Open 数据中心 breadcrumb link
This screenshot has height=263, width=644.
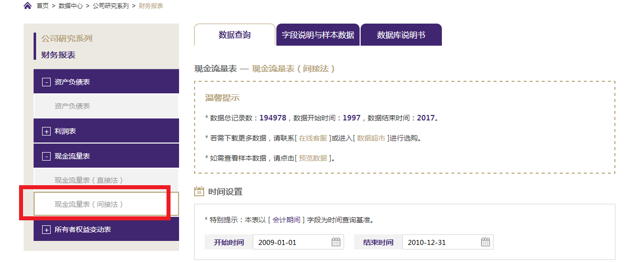(71, 6)
